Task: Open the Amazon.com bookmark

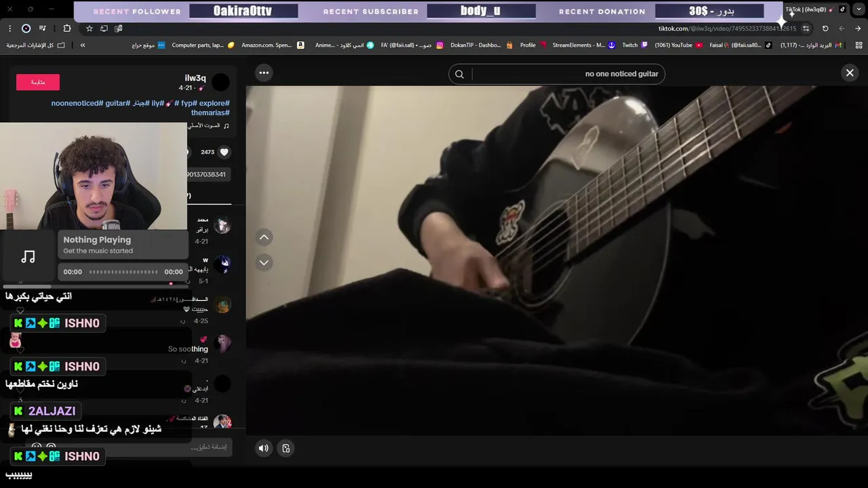Action: pyautogui.click(x=271, y=45)
